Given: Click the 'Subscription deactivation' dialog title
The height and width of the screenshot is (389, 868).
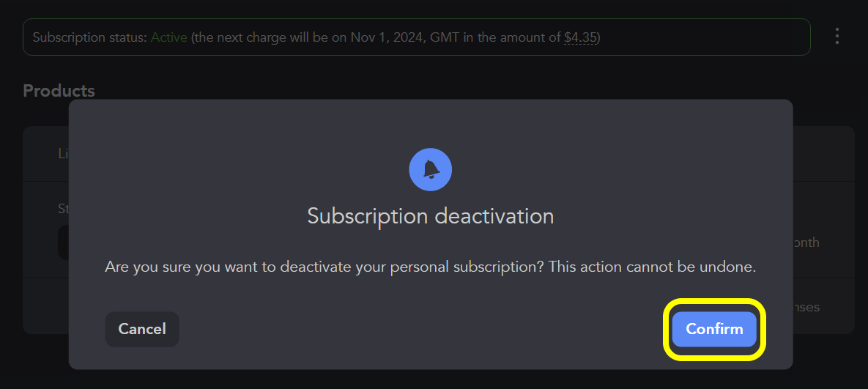Looking at the screenshot, I should point(430,216).
